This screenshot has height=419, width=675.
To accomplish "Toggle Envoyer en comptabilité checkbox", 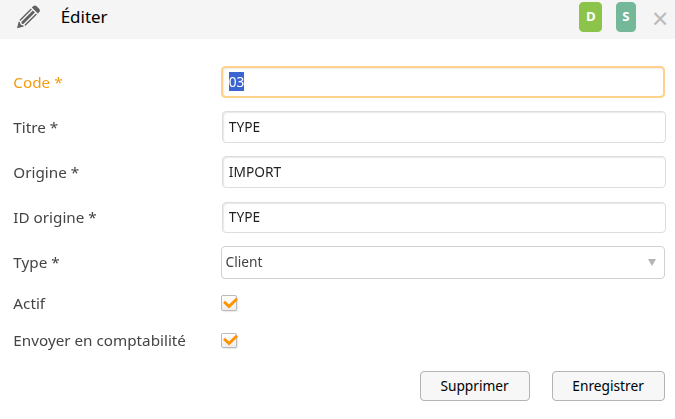I will pyautogui.click(x=229, y=341).
